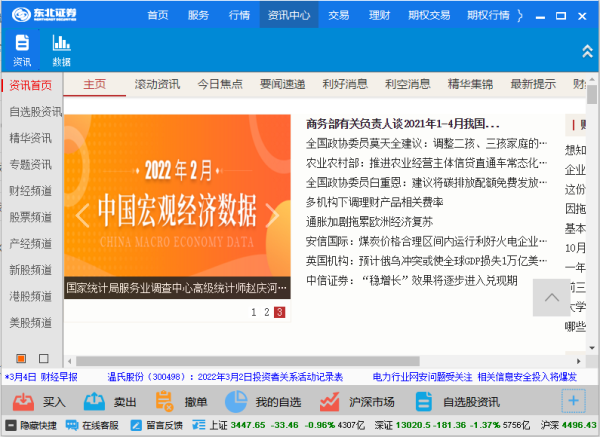
Task: Open the 服务 menu
Action: pos(198,15)
